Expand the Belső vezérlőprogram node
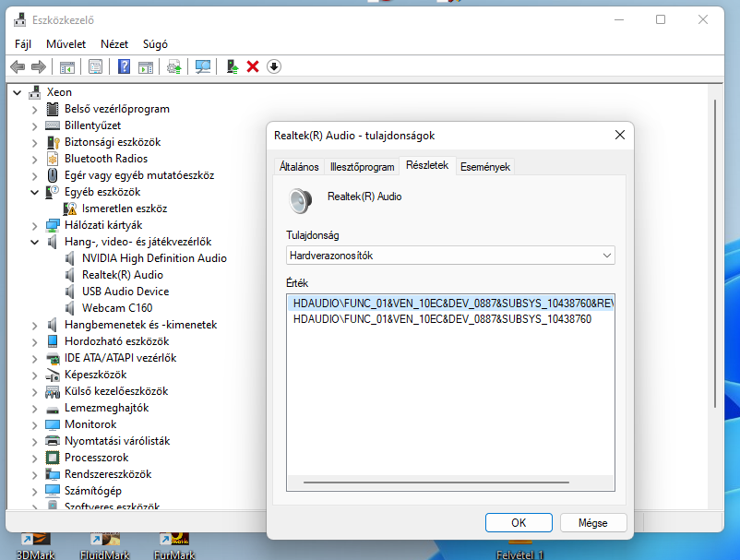Screen dimensions: 740x560 tap(34, 110)
